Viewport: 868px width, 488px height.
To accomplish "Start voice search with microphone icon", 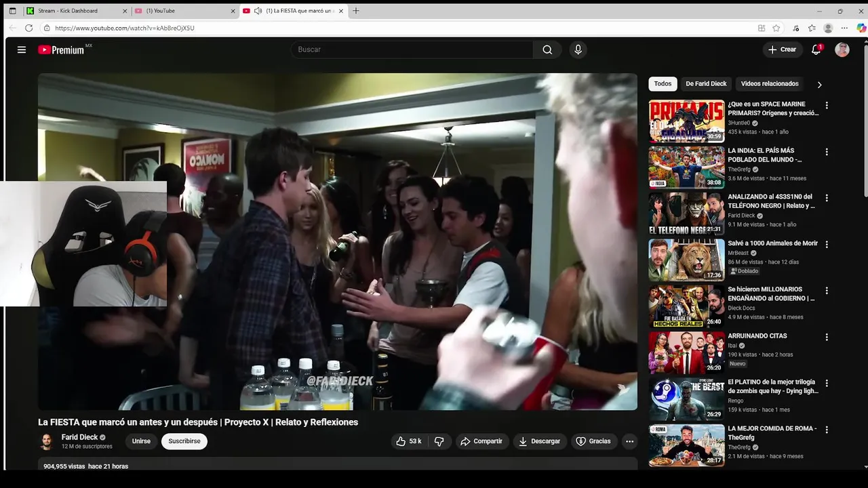I will pos(578,49).
